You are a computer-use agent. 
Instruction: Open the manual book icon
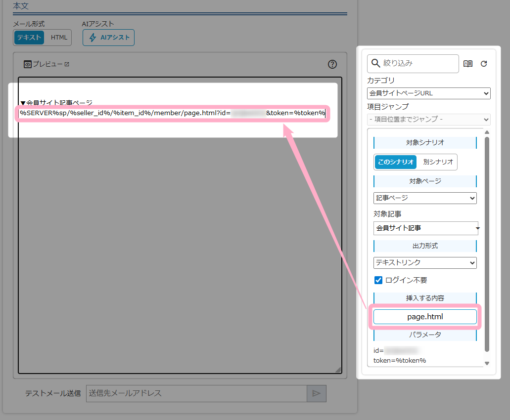point(468,64)
